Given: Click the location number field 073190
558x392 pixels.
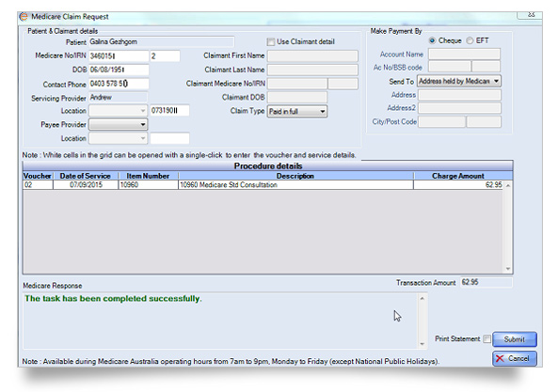Looking at the screenshot, I should point(169,111).
